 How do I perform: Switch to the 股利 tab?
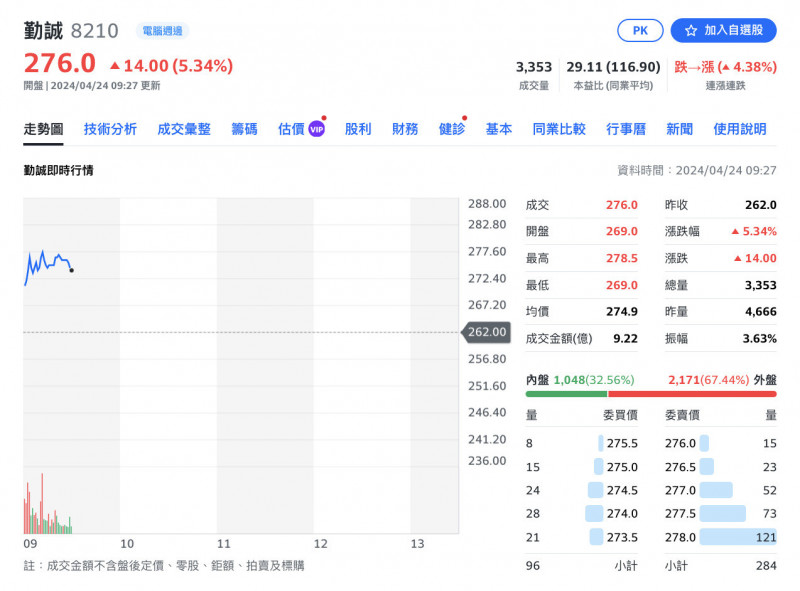click(x=358, y=129)
